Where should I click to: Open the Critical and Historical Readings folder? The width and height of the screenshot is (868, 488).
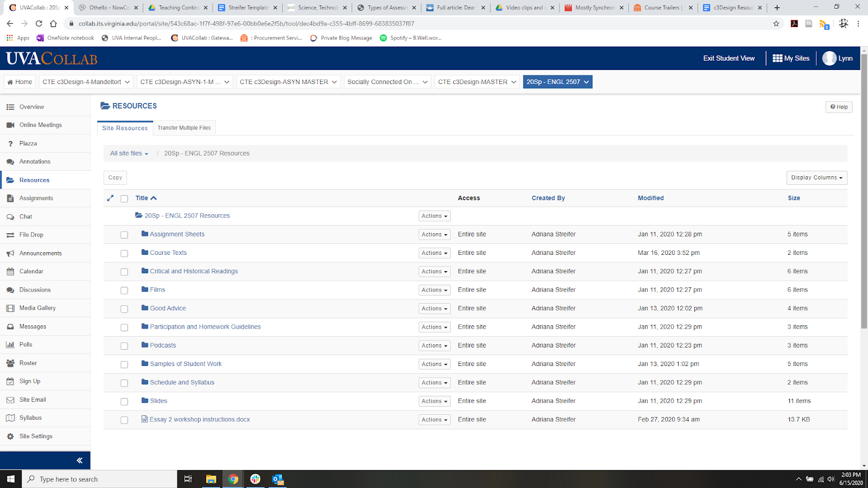(194, 271)
